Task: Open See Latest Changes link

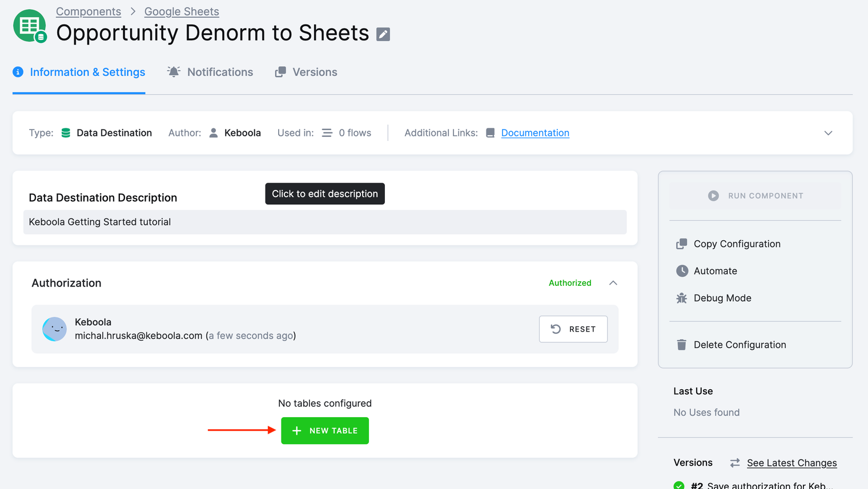Action: pos(791,463)
